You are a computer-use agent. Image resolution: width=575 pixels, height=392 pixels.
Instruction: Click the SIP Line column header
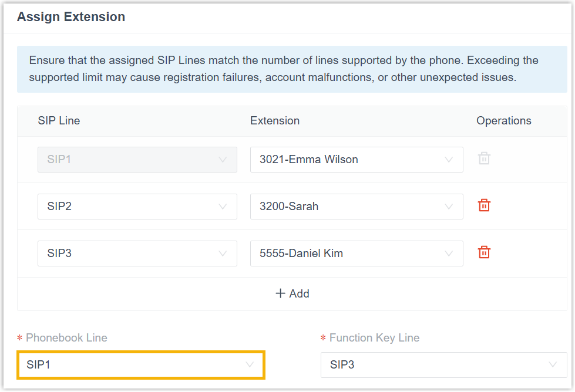pos(59,120)
